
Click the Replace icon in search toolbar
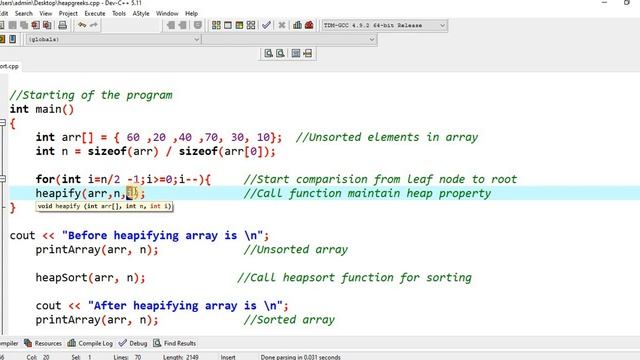click(x=280, y=53)
